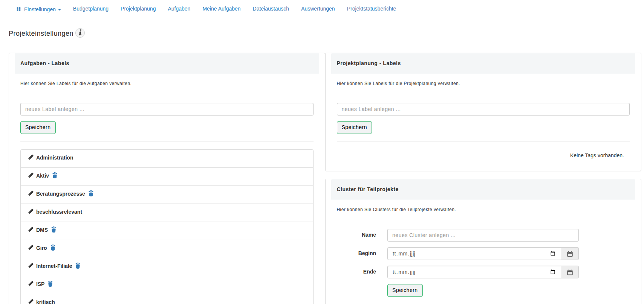Open the Einstellungen dropdown menu
Screen dimensions: 644x304
pyautogui.click(x=39, y=9)
